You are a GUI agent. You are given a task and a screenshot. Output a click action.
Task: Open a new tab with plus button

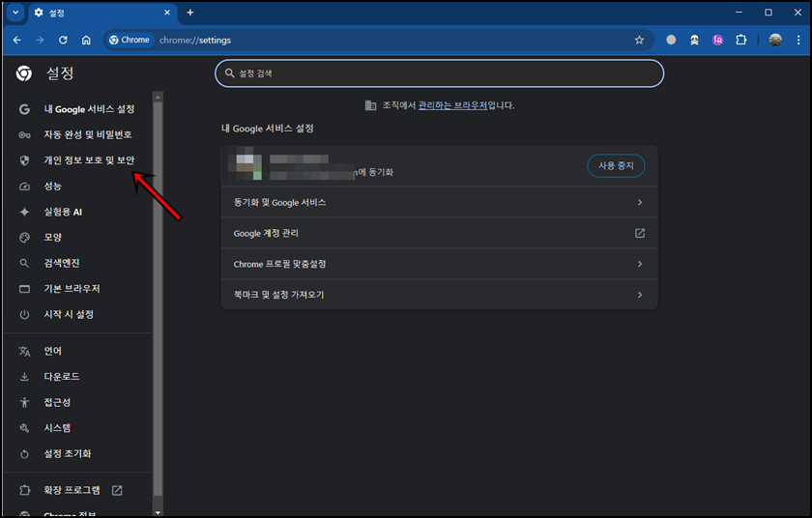pyautogui.click(x=190, y=13)
